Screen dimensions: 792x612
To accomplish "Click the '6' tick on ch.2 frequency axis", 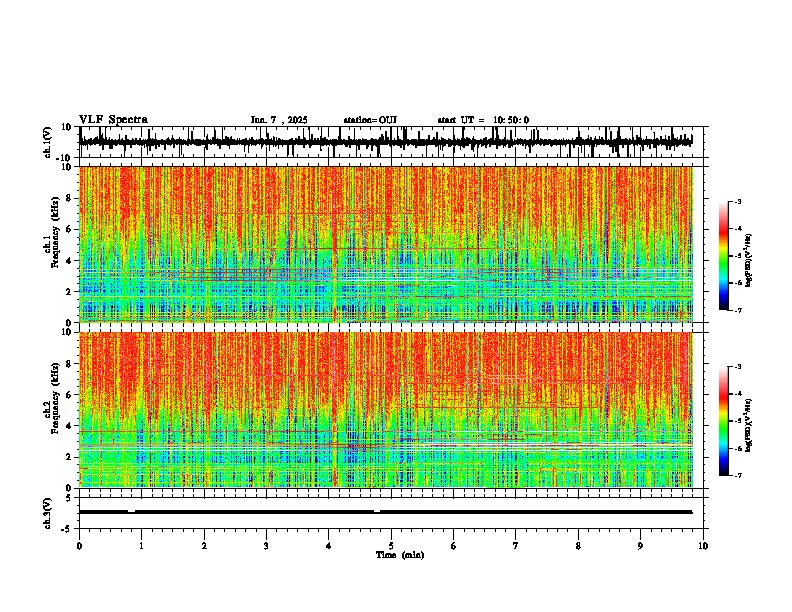I will (69, 395).
